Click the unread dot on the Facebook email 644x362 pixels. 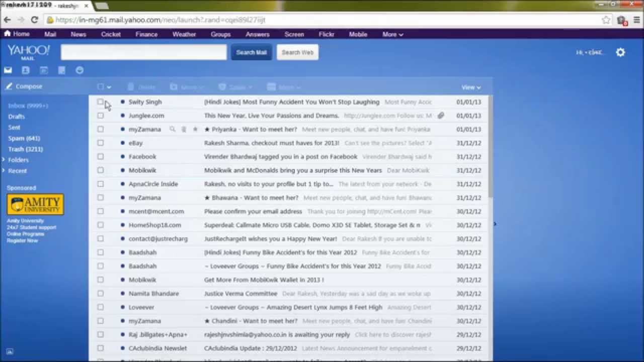click(122, 156)
